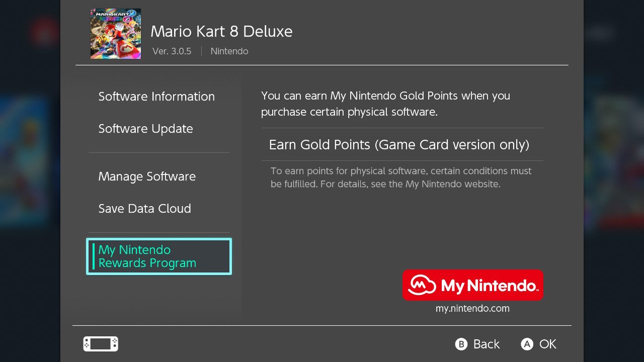Click the Nintendo publisher label

tap(229, 51)
